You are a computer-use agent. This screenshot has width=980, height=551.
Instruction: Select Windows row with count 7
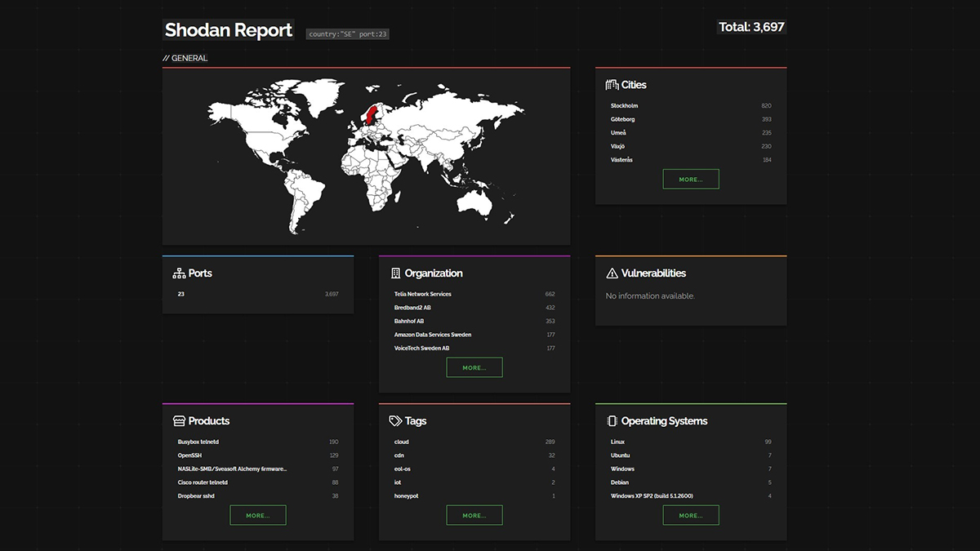pyautogui.click(x=623, y=469)
